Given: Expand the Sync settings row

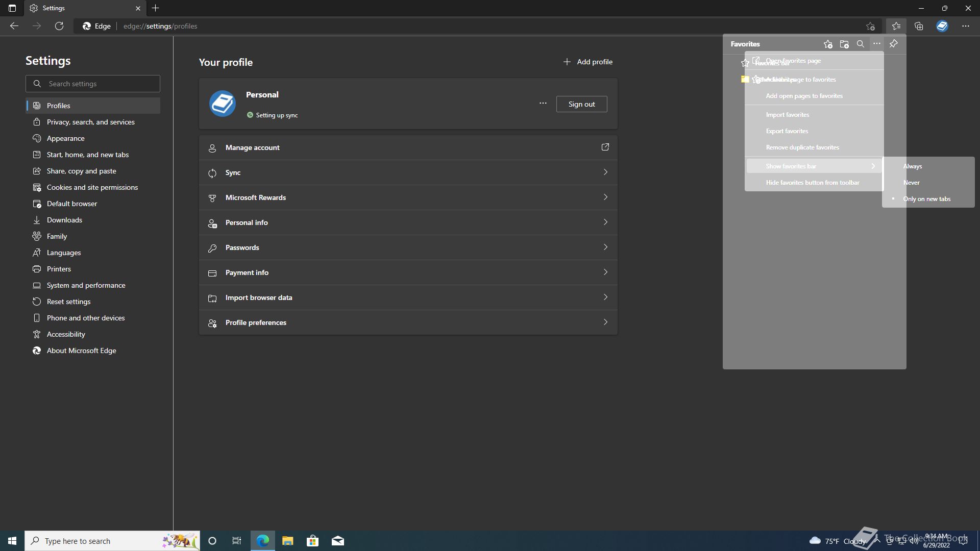Looking at the screenshot, I should pos(408,172).
